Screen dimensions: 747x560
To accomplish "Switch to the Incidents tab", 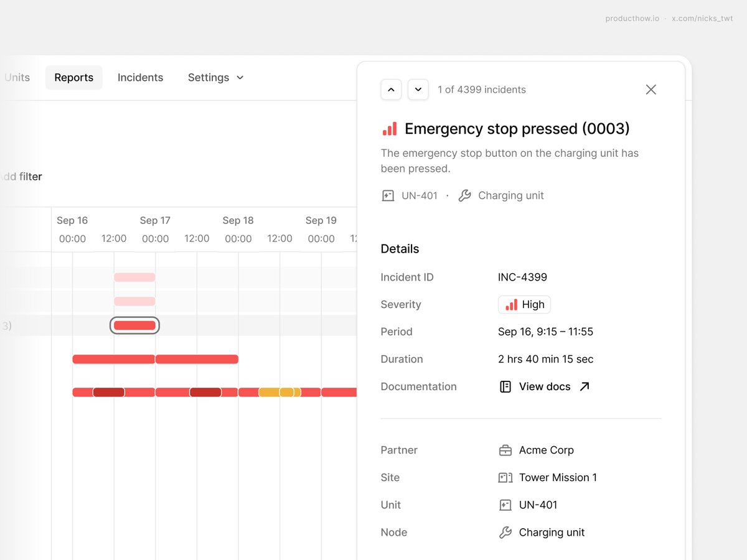I will [x=141, y=78].
